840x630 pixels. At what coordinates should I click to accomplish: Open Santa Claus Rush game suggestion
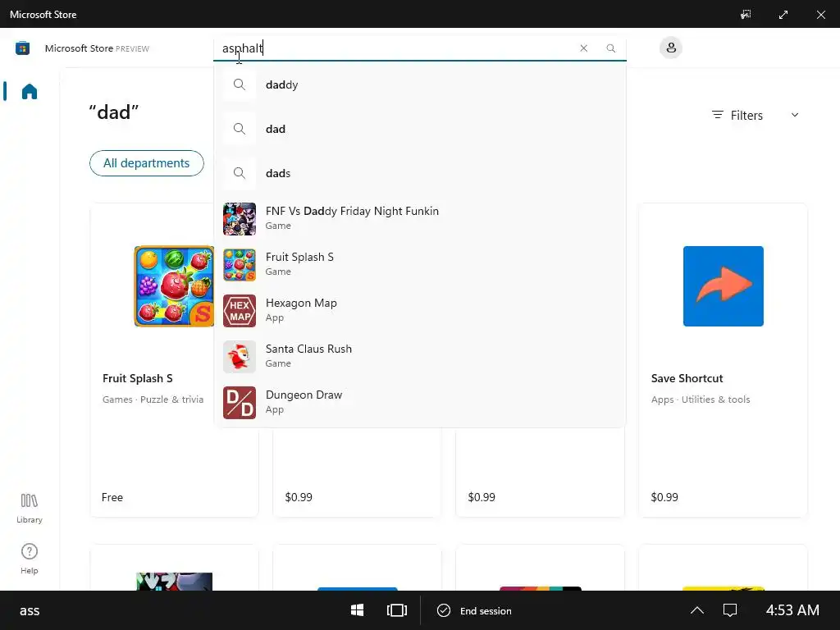[x=419, y=356]
